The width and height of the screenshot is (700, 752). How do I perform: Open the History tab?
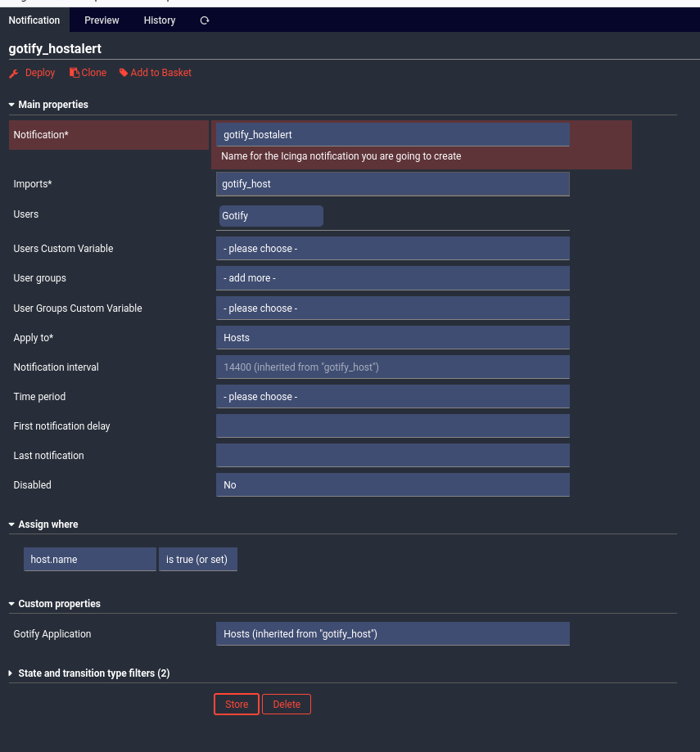point(160,20)
